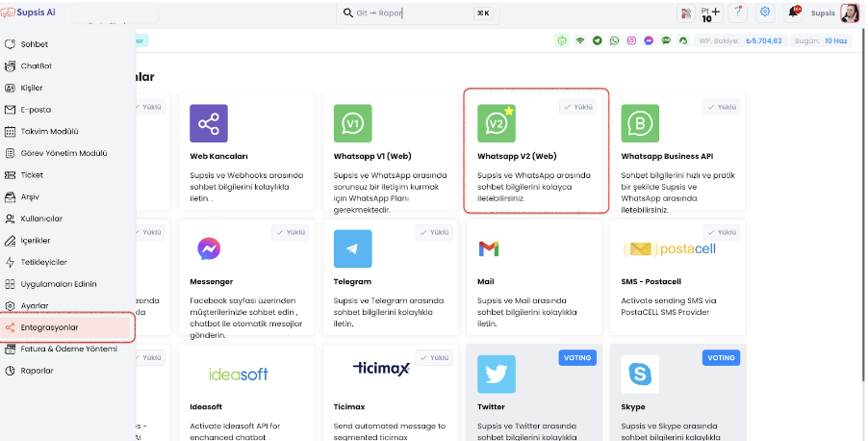The image size is (868, 441).
Task: Open the Twitter integration card
Action: click(534, 392)
